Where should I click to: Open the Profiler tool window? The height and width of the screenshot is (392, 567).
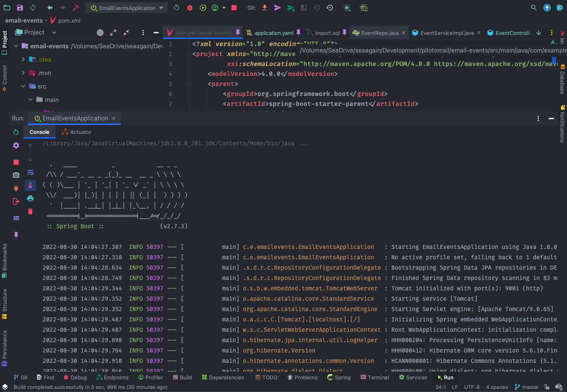coord(150,377)
